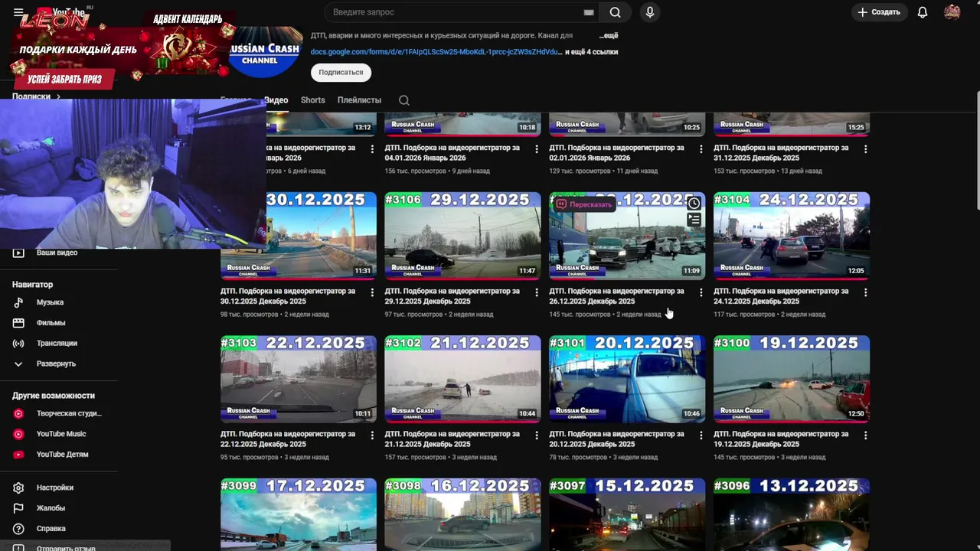Open the notifications bell
980x551 pixels.
click(923, 12)
